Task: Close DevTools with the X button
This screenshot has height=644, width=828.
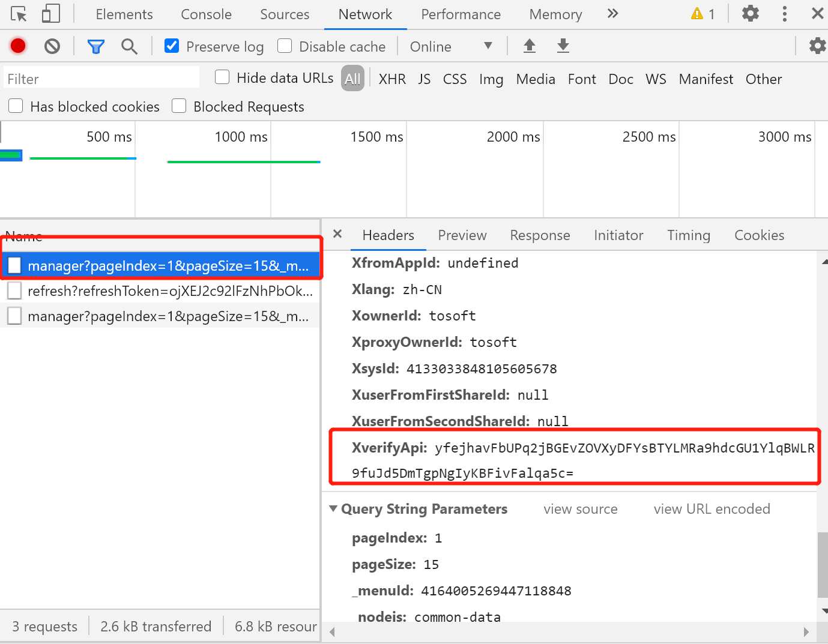Action: (x=817, y=13)
